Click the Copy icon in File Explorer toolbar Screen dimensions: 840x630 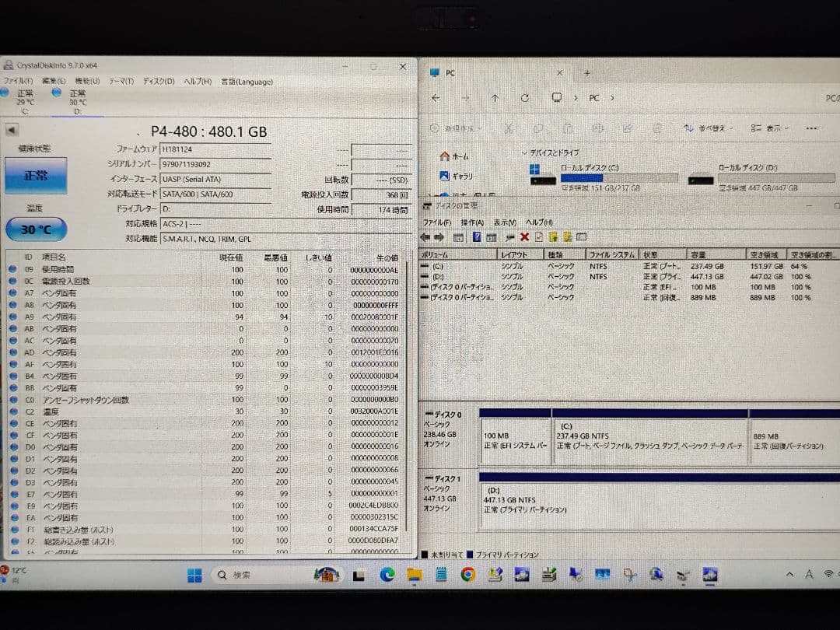(538, 128)
